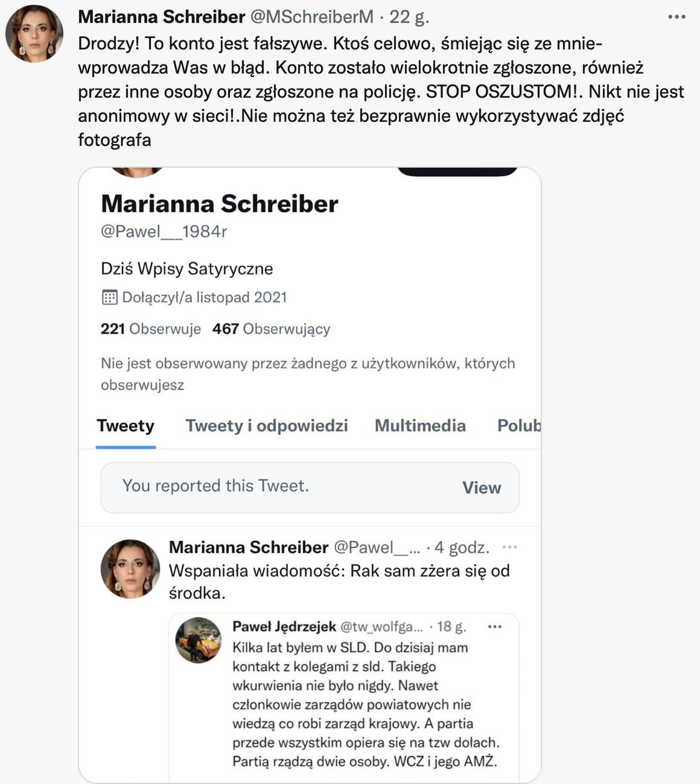This screenshot has width=700, height=784.
Task: Click the 22 g. timestamp on the main tweet
Action: [409, 17]
